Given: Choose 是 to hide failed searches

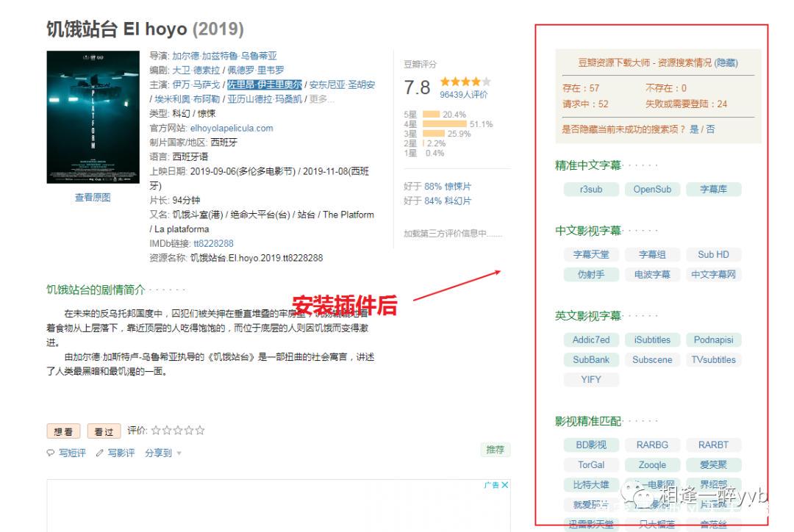Looking at the screenshot, I should (x=694, y=129).
